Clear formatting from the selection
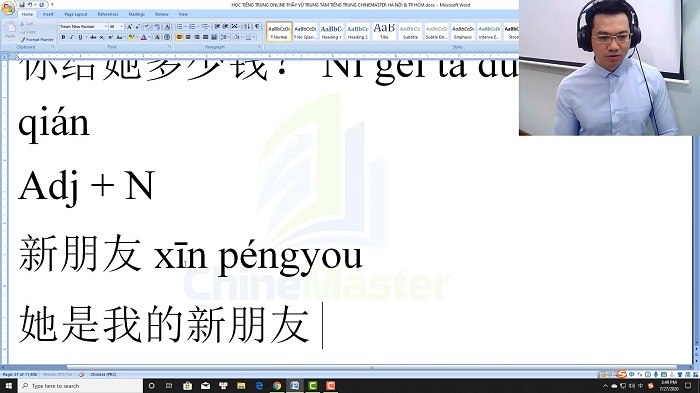 (x=147, y=26)
